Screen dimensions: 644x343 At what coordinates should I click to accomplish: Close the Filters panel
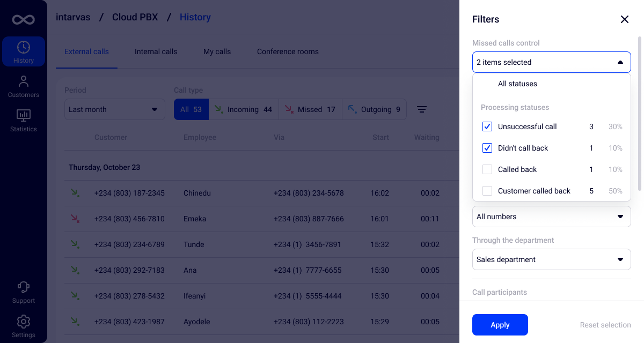coord(624,19)
